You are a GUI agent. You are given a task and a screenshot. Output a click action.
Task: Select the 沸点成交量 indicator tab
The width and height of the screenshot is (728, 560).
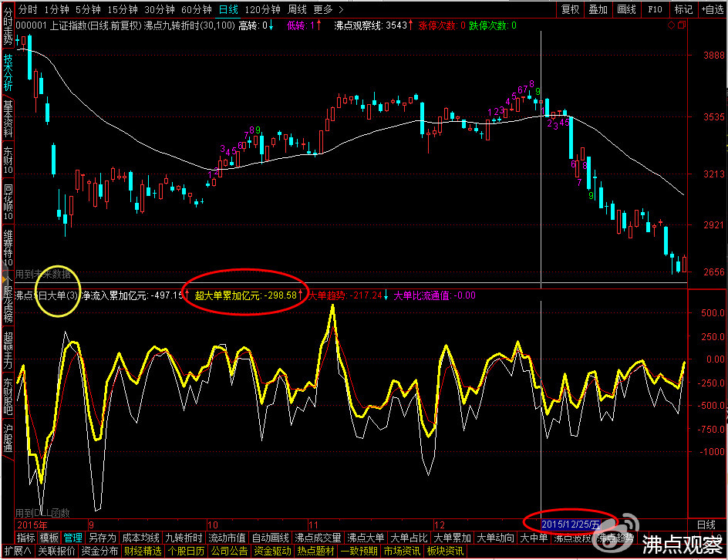coord(318,538)
